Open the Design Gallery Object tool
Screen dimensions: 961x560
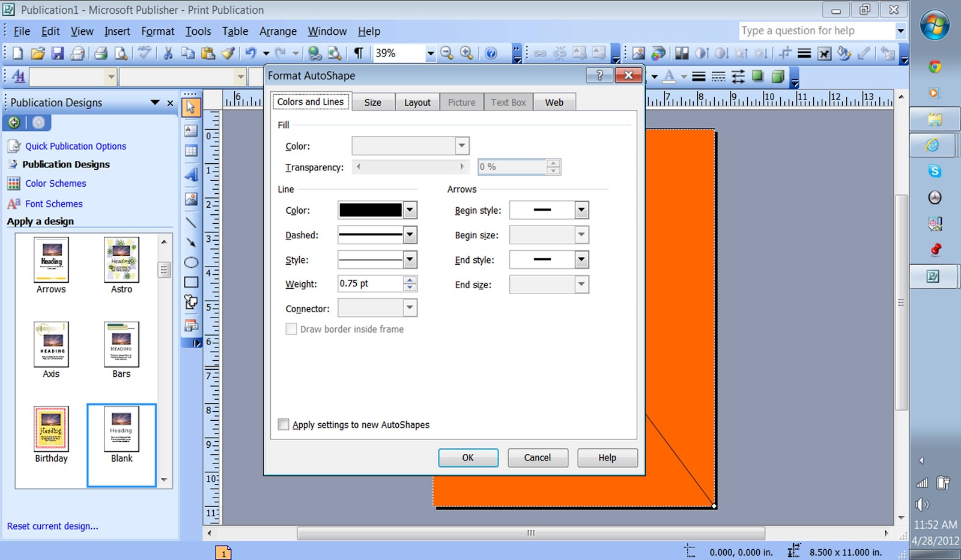coord(191,325)
